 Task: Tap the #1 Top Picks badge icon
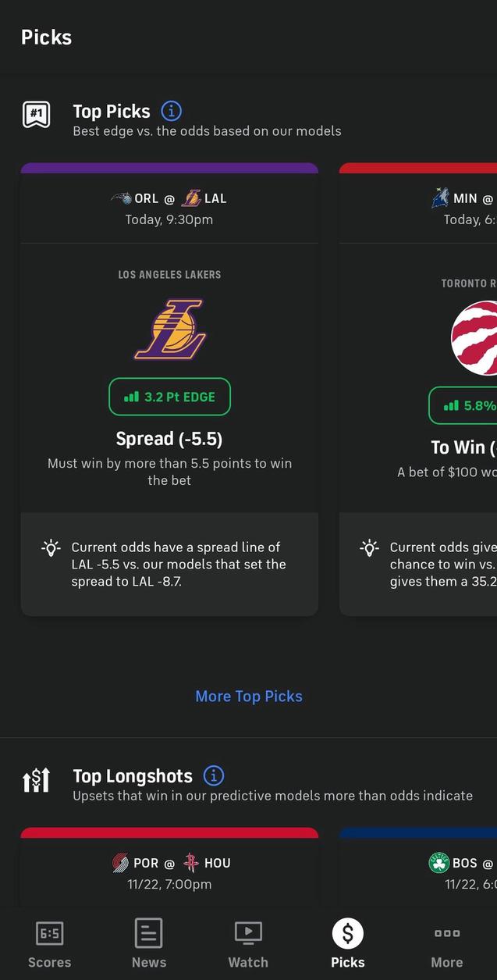(x=37, y=115)
